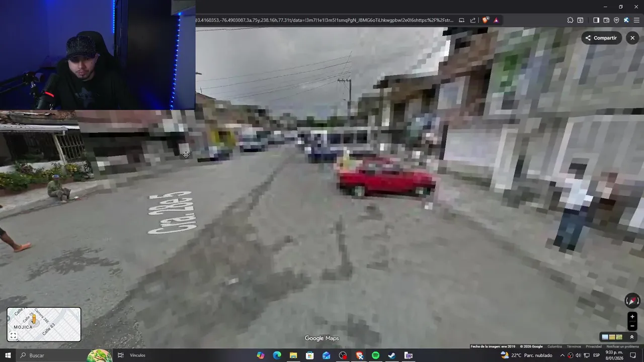Viewport: 644px width, 362px height.
Task: Open the browser hamburger menu
Action: pyautogui.click(x=636, y=20)
